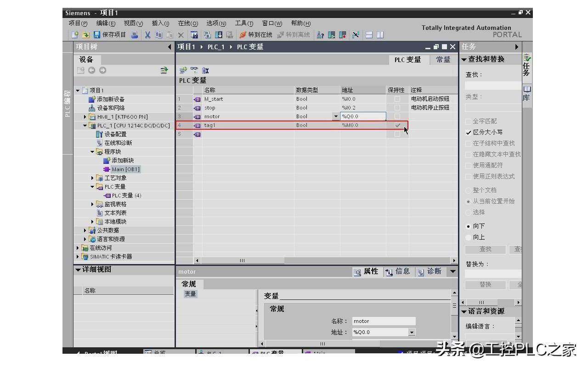Toggle 保持性 checkbox for motor row
This screenshot has height=368, width=588.
397,116
